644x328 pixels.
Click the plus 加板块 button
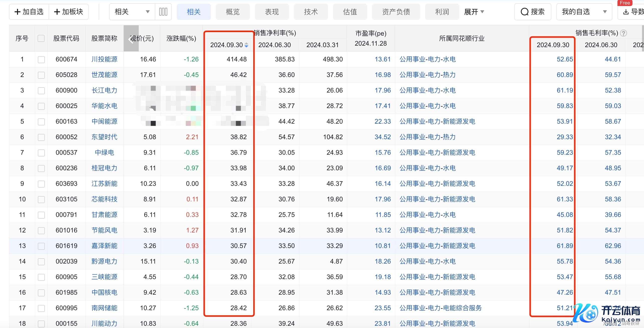click(x=69, y=12)
